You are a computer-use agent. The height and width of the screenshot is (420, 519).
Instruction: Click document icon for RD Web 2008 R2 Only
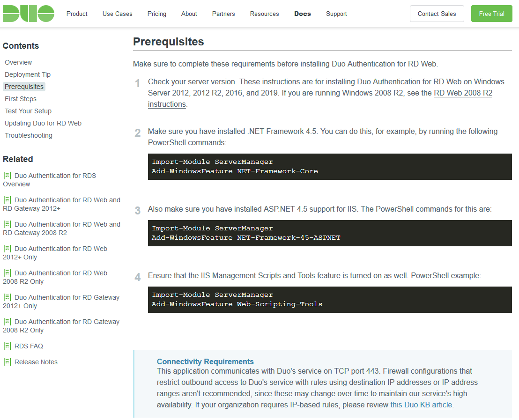point(7,273)
